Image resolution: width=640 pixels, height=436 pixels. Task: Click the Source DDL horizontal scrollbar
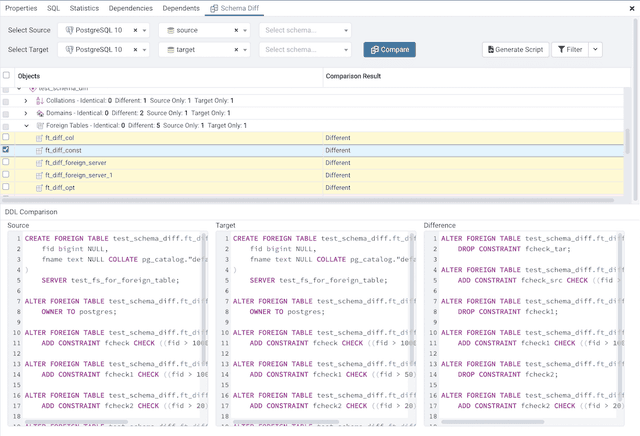(76, 422)
